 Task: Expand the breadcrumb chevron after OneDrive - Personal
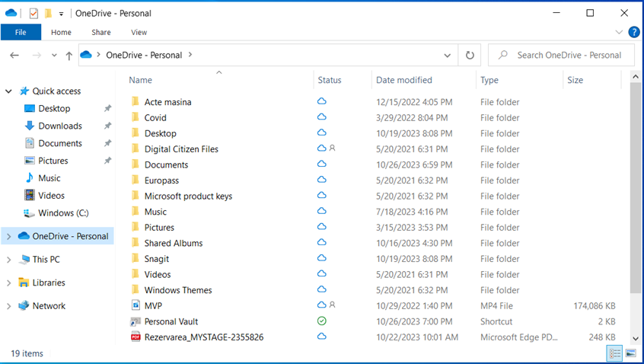[x=190, y=55]
